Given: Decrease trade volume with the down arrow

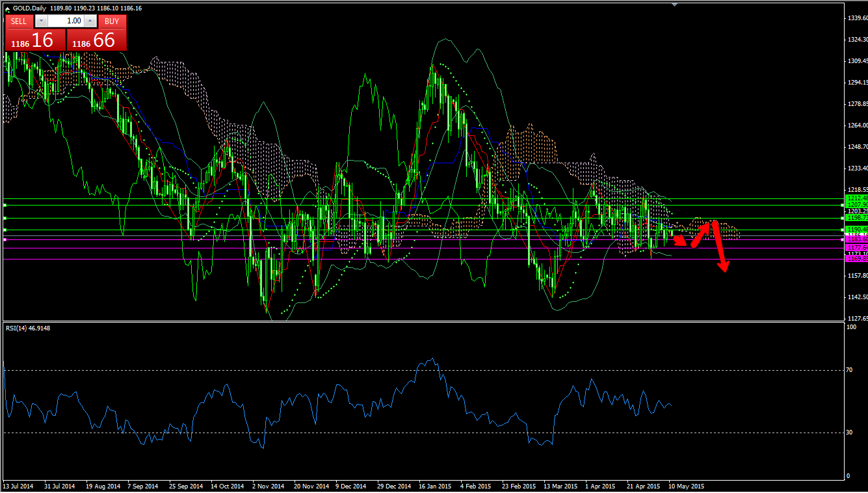Looking at the screenshot, I should coord(41,21).
